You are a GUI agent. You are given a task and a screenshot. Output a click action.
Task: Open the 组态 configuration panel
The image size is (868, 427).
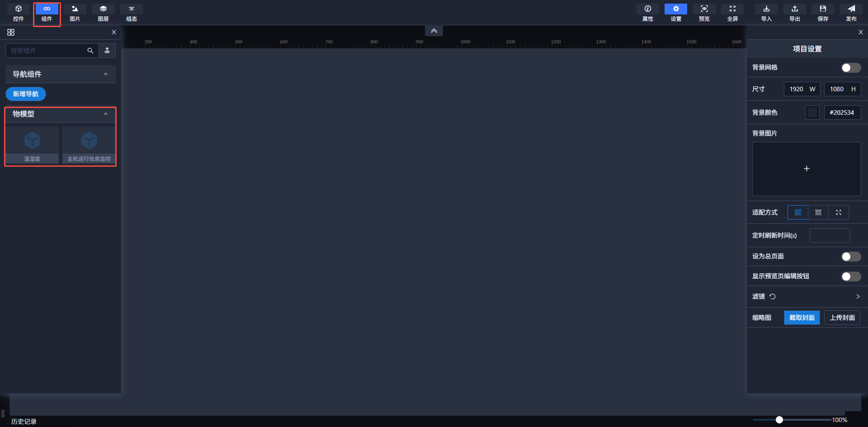pyautogui.click(x=132, y=13)
